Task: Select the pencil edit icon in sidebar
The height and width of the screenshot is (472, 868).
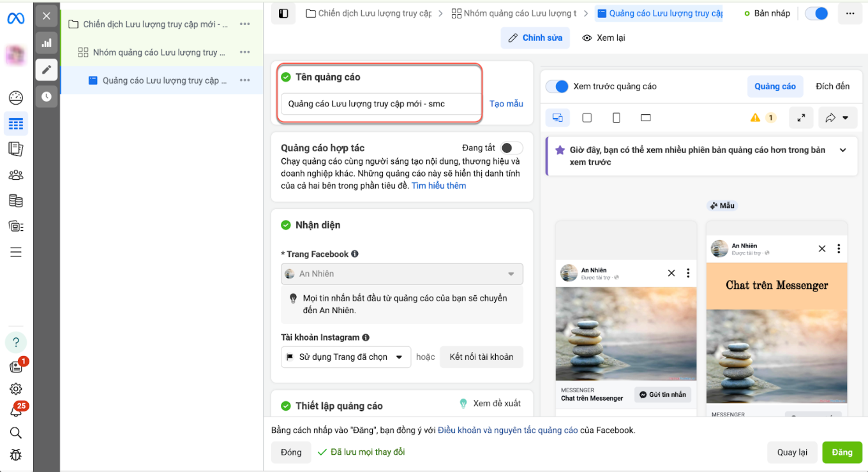Action: [47, 70]
